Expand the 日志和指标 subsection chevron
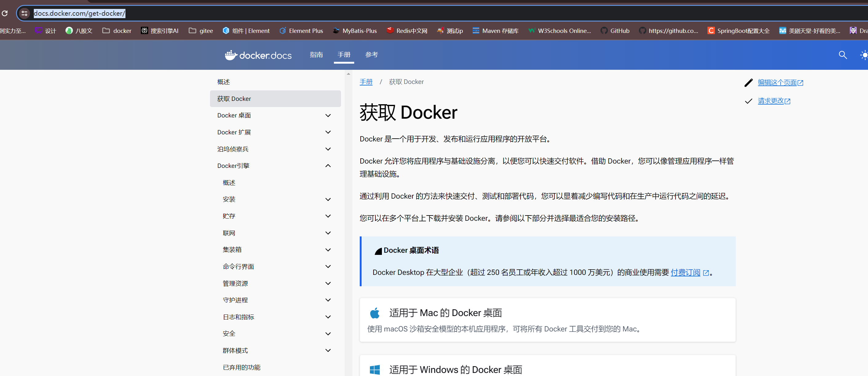 pyautogui.click(x=328, y=317)
